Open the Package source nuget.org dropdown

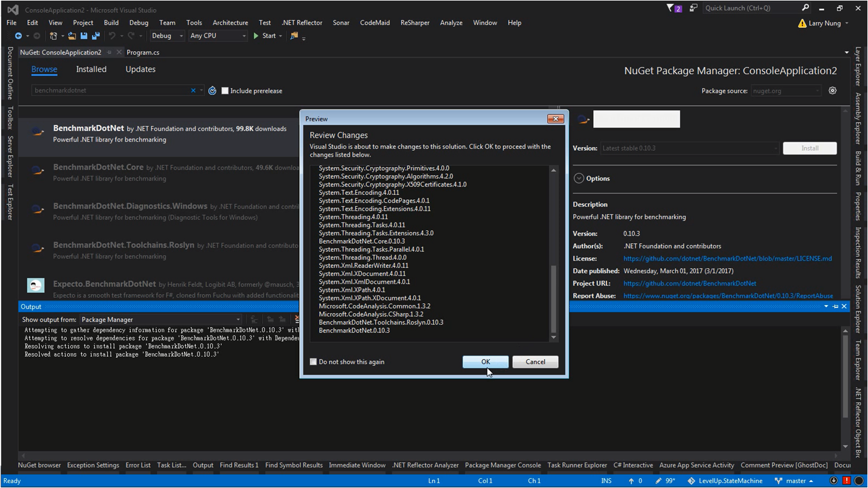787,91
